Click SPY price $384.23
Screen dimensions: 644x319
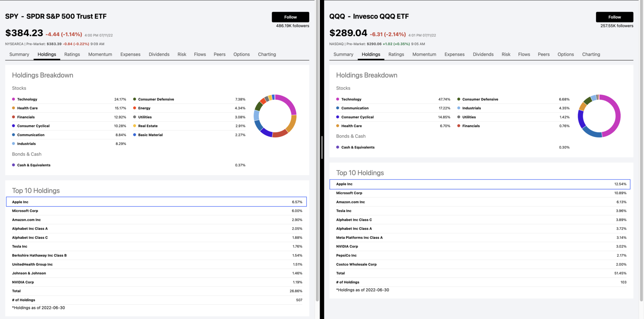(24, 33)
